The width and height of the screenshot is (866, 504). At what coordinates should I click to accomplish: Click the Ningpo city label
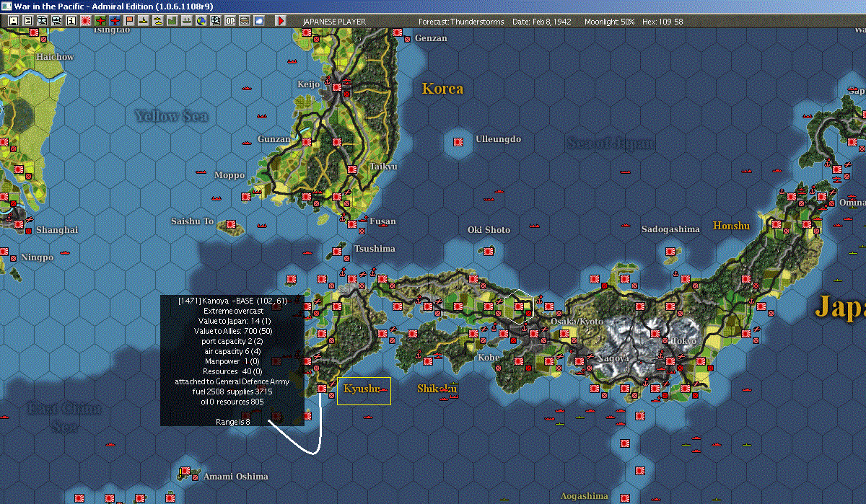coord(37,257)
